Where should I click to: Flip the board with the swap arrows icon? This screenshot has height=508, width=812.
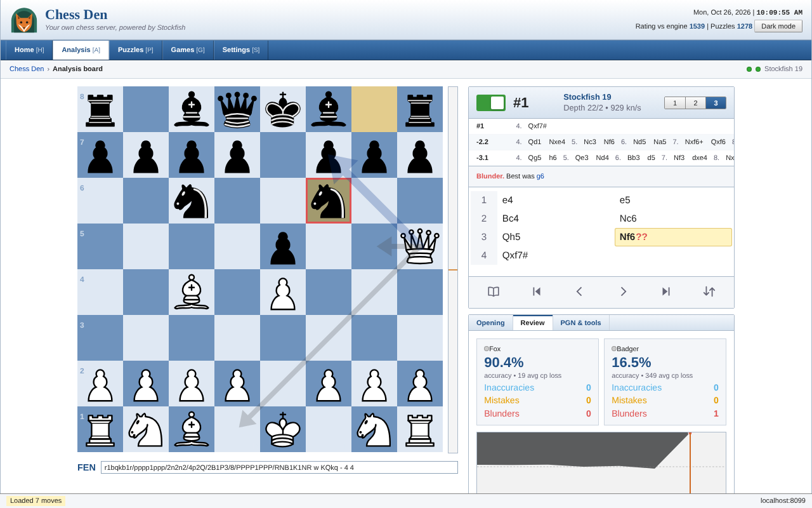[709, 291]
